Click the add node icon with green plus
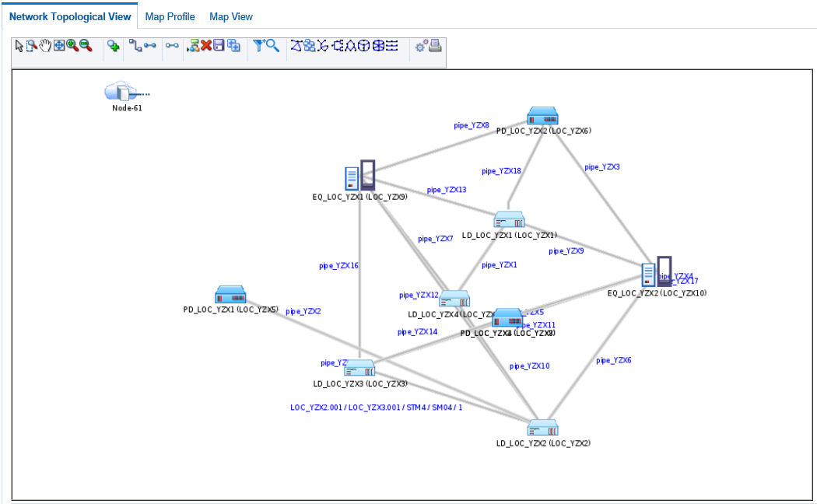Screen dimensions: 817x504 (113, 46)
